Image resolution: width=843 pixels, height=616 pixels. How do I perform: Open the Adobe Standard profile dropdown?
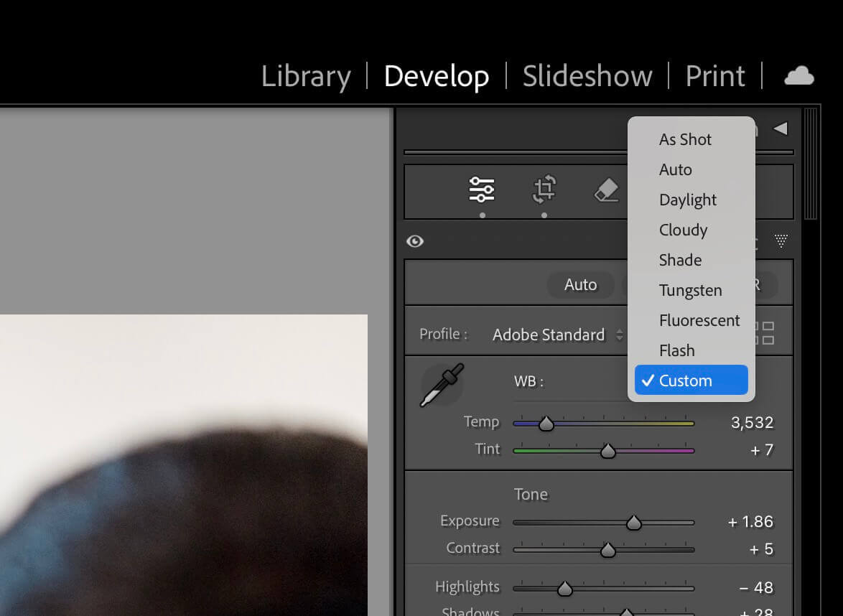click(x=557, y=335)
